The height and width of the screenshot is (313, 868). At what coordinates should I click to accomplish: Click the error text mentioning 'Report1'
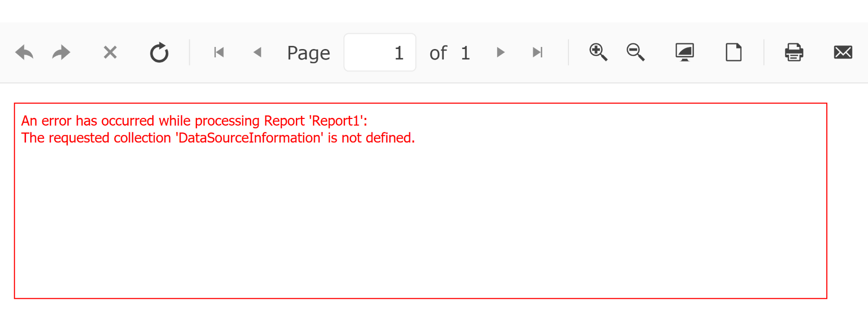pos(194,121)
